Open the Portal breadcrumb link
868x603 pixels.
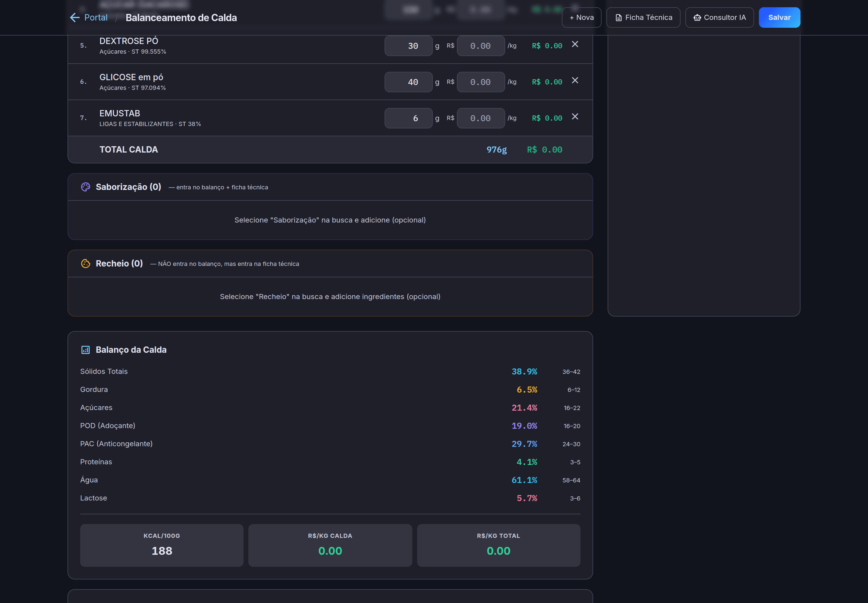[x=96, y=17]
